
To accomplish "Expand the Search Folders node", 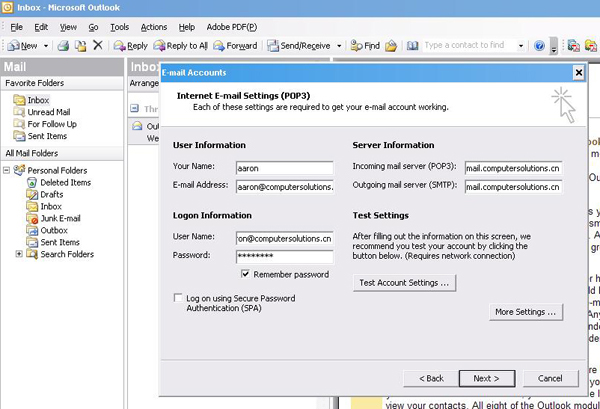I will coord(19,254).
